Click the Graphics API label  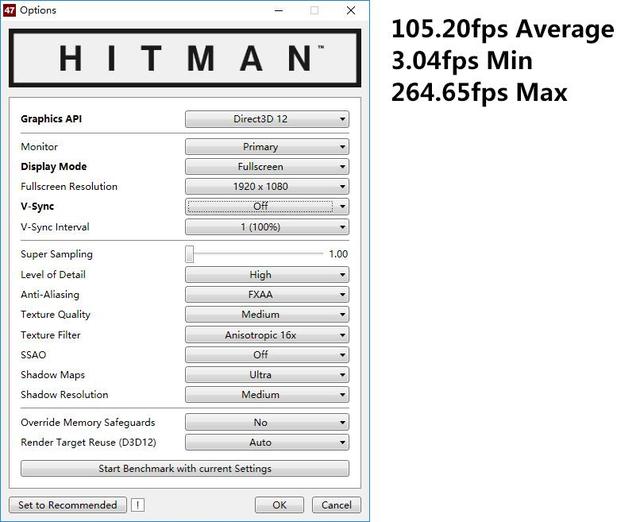51,119
